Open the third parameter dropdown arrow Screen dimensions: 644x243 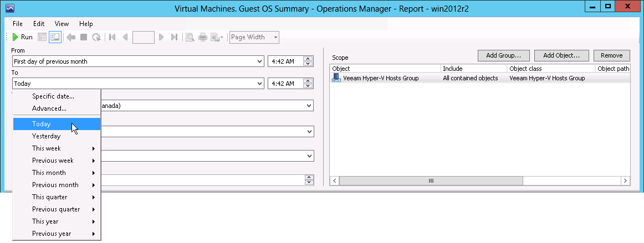pyautogui.click(x=309, y=156)
